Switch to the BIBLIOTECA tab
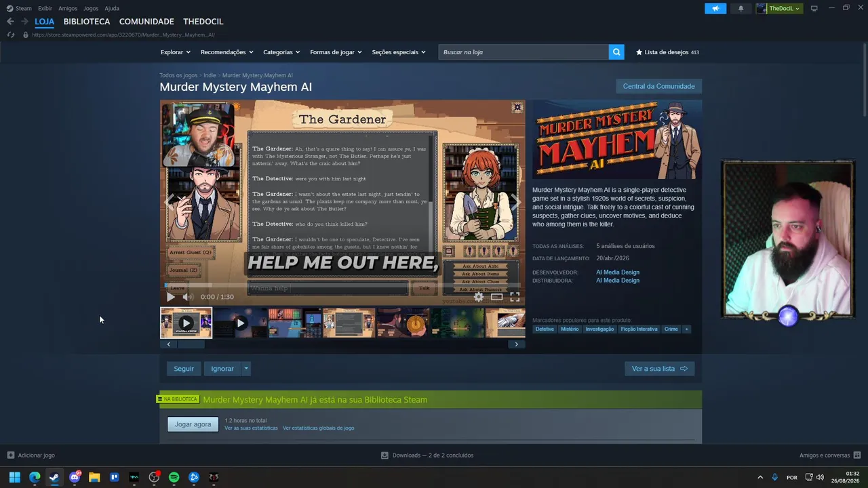Image resolution: width=868 pixels, height=488 pixels. click(87, 22)
